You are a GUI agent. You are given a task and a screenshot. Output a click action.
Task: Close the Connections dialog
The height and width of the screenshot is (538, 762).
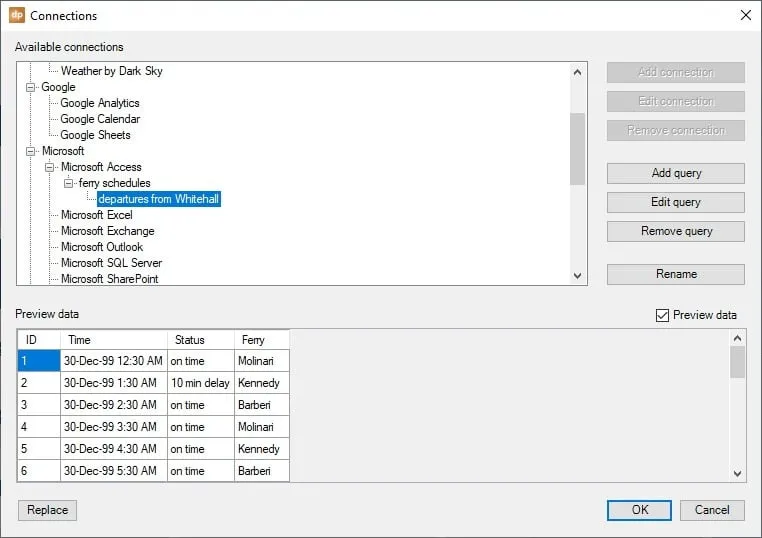pyautogui.click(x=745, y=15)
